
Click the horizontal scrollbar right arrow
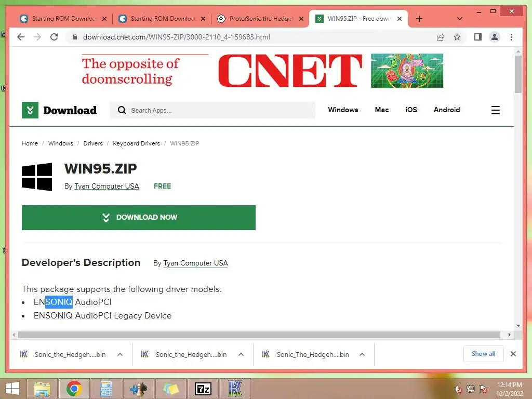click(x=509, y=335)
